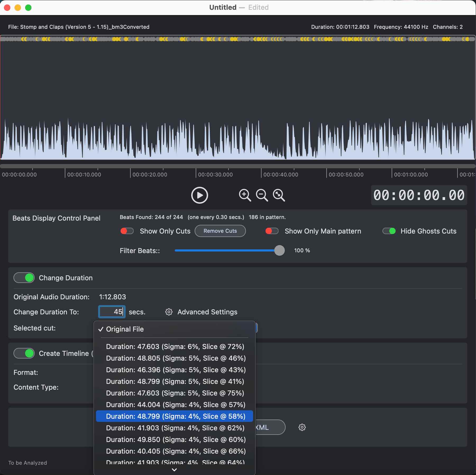The width and height of the screenshot is (476, 475).
Task: Choose Duration 44.004 Slice @ 57%
Action: (x=175, y=405)
